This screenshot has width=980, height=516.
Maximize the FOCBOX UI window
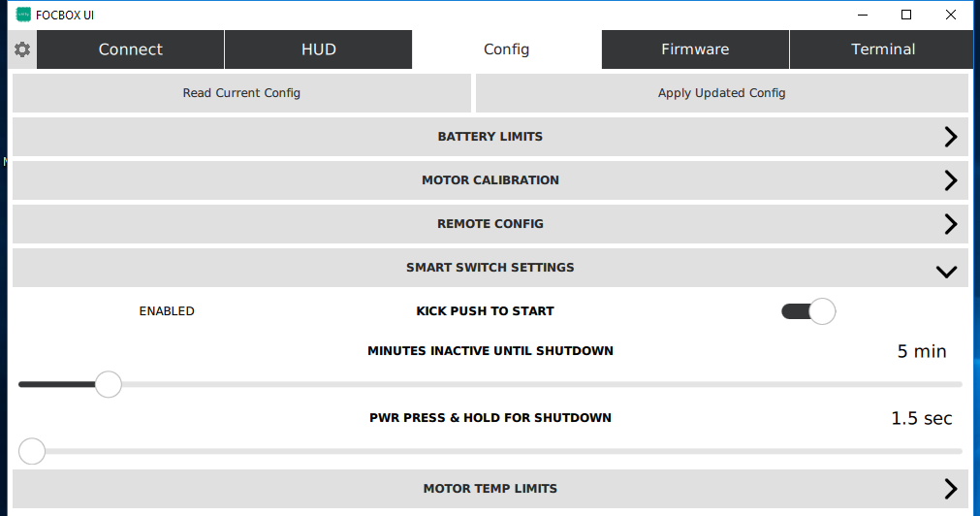tap(906, 15)
